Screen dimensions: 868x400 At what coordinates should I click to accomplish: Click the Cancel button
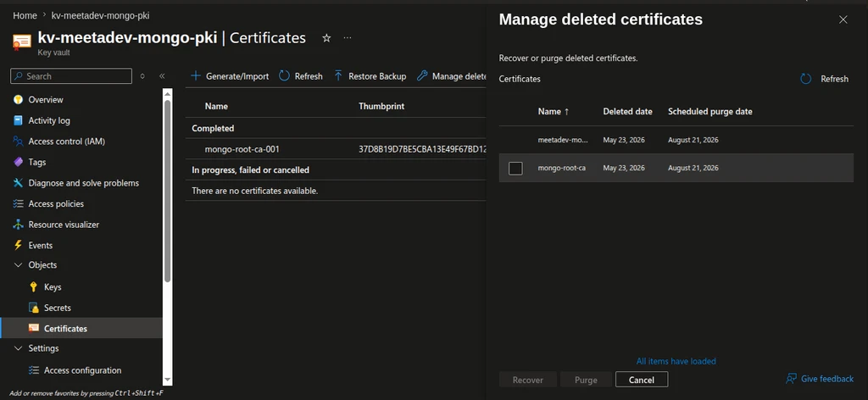click(642, 380)
